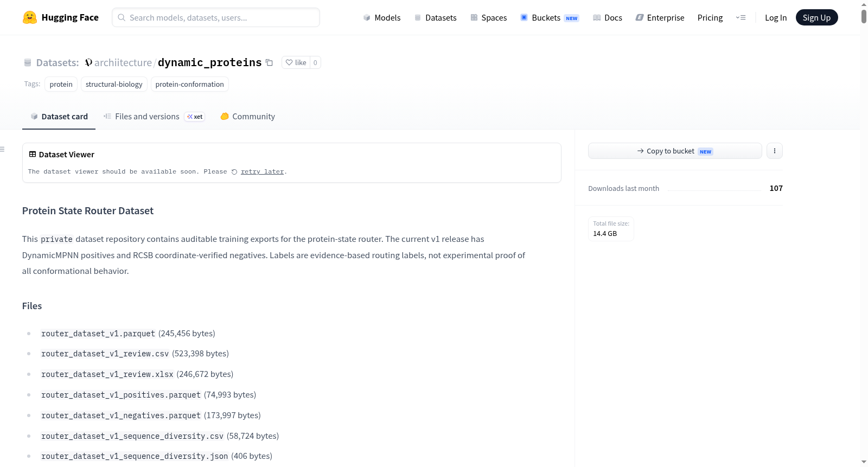Click router_dataset_v1_negatives.parquet file name
The image size is (868, 467).
[121, 415]
